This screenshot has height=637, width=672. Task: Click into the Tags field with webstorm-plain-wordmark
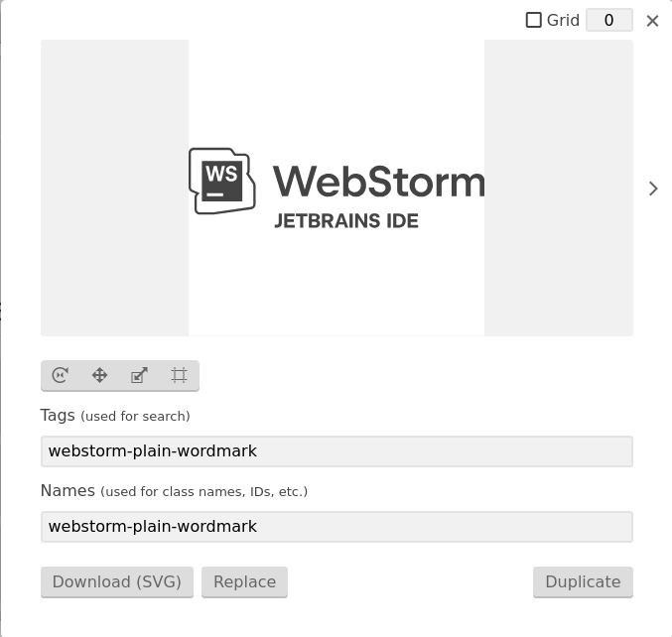point(336,451)
